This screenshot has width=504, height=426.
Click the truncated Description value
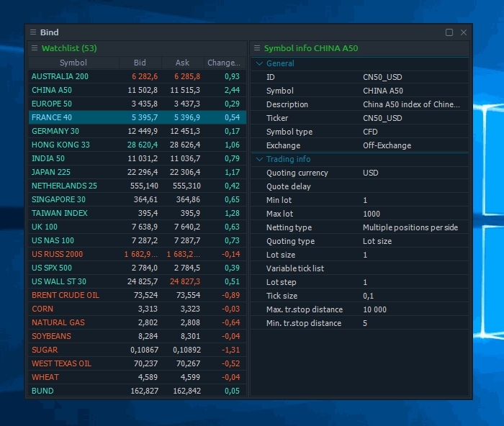[x=410, y=104]
